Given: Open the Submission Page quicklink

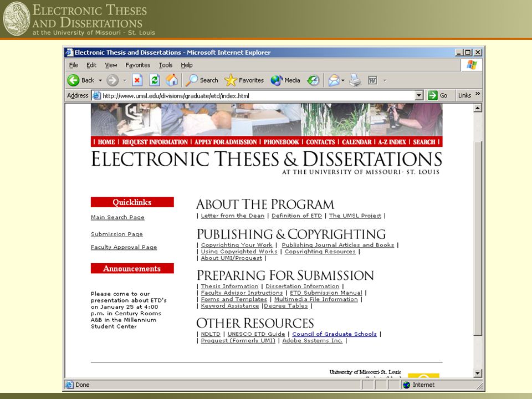Looking at the screenshot, I should 117,234.
